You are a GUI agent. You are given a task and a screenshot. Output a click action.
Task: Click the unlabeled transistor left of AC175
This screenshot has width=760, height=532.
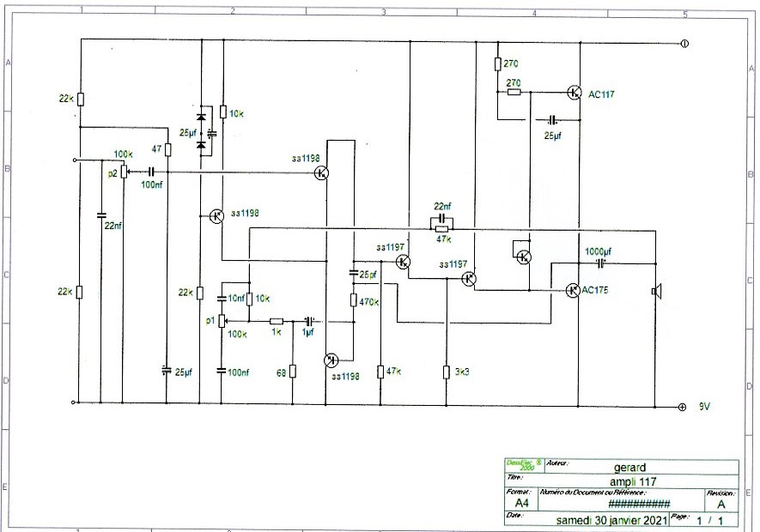[x=524, y=257]
